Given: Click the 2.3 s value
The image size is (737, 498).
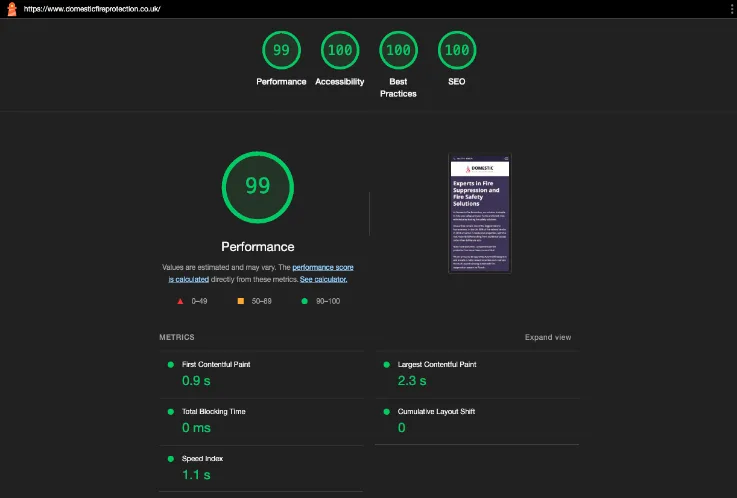Looking at the screenshot, I should pos(412,381).
